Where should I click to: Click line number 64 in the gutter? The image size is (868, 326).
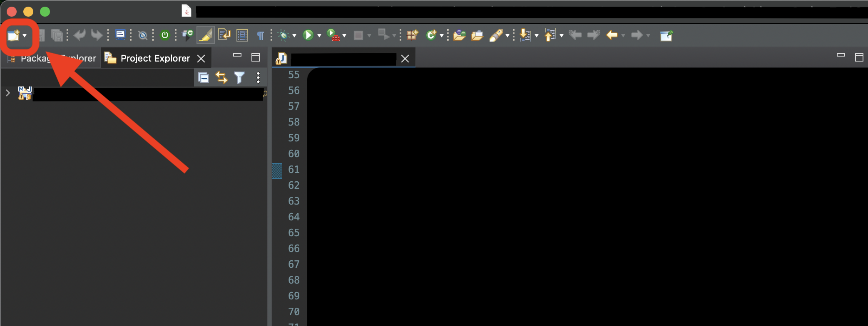coord(293,217)
